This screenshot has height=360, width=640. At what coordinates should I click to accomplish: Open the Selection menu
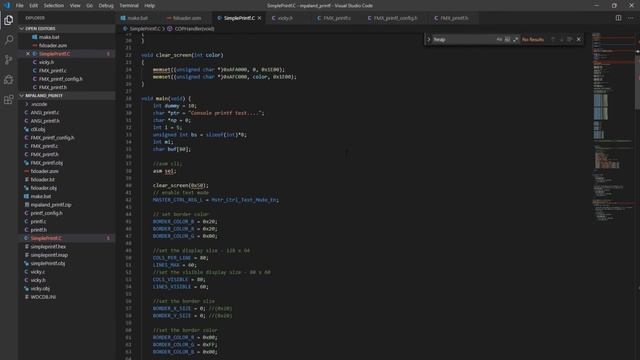[54, 6]
